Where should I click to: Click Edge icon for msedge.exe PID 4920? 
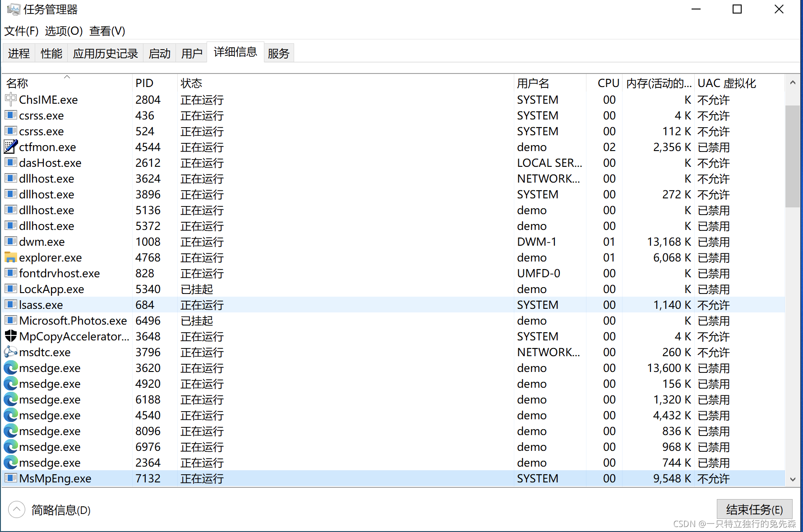pyautogui.click(x=11, y=383)
